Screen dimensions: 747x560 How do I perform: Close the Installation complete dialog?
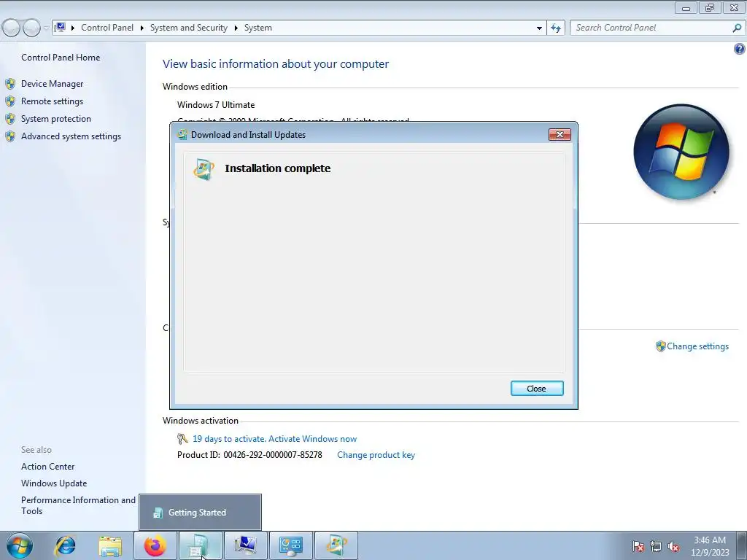tap(537, 389)
